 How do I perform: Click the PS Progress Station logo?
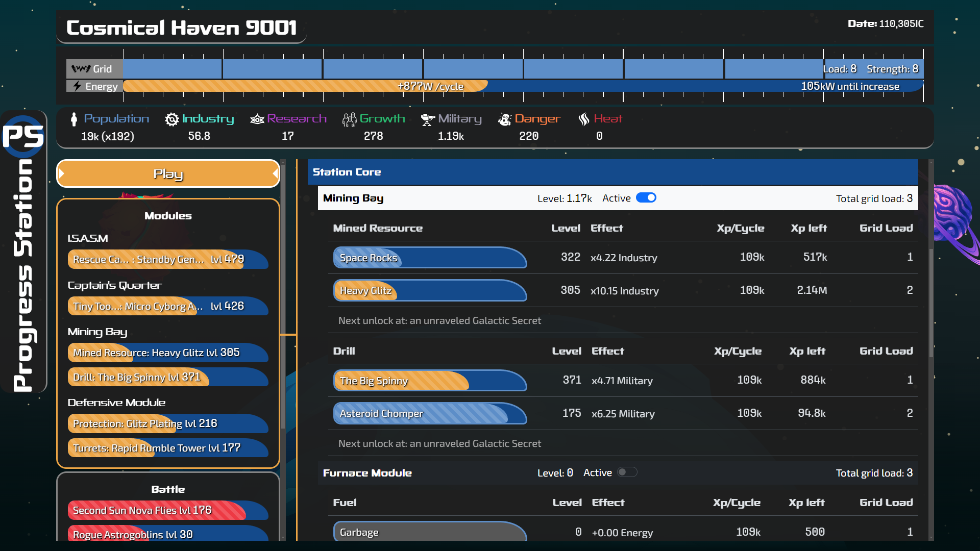(23, 136)
